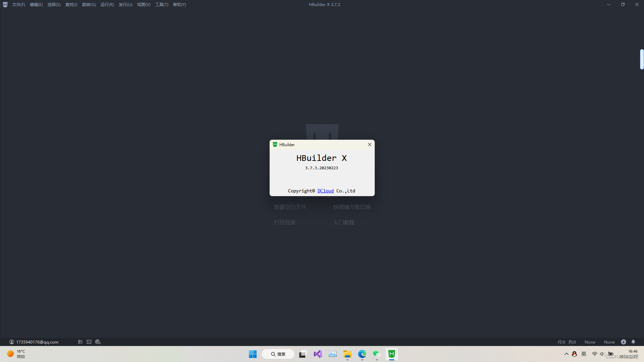Open the 视图(V) menu
The height and width of the screenshot is (362, 644).
pyautogui.click(x=144, y=5)
